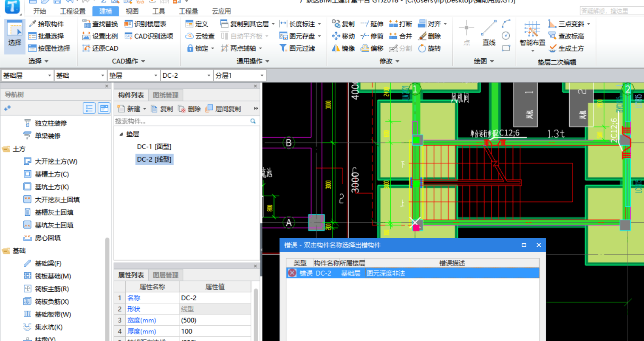
Task: Open the 图纸管理 tab
Action: pos(165,95)
